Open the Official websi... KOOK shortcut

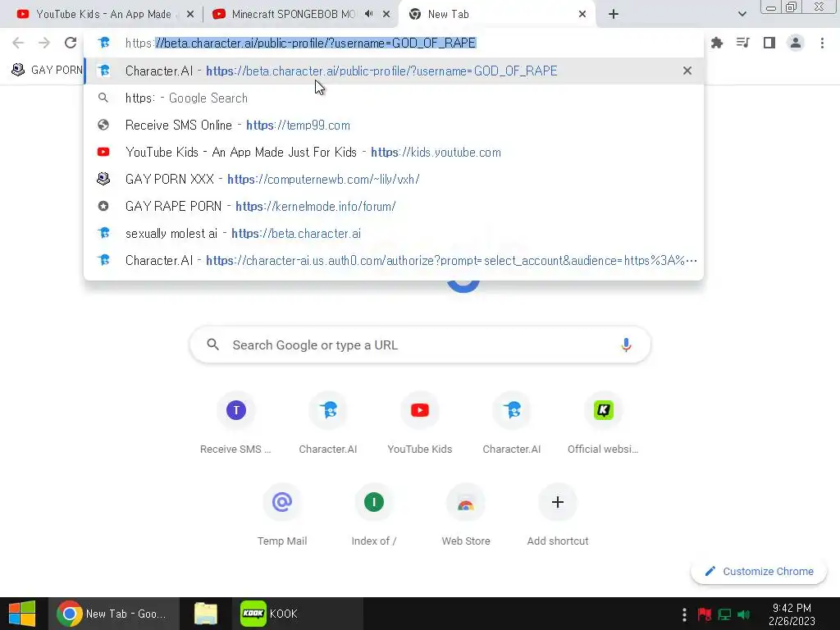[603, 423]
